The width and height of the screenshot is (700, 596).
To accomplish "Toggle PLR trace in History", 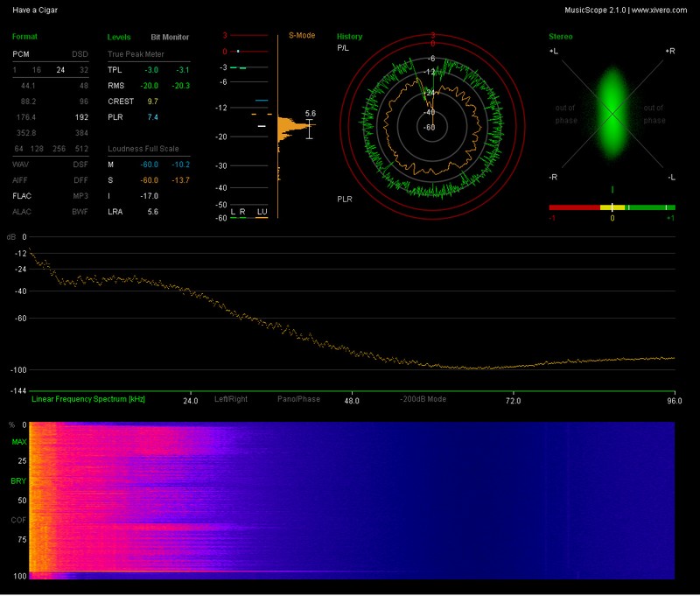I will (345, 200).
